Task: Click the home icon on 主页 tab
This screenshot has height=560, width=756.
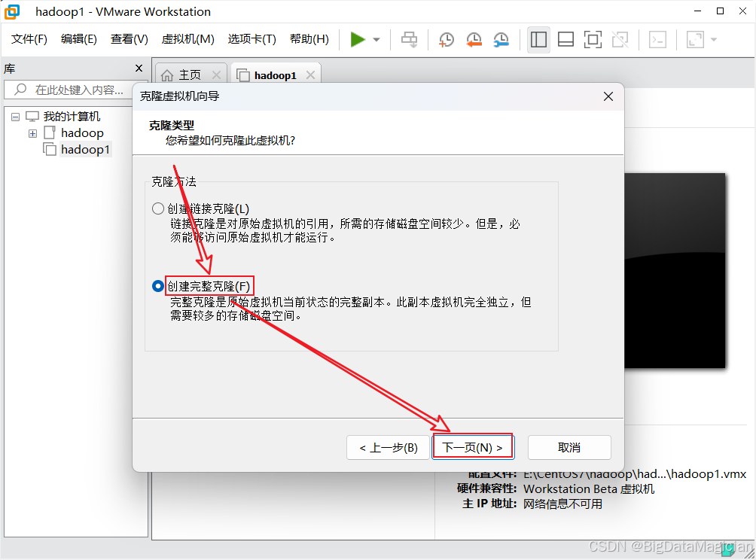Action: click(x=167, y=75)
